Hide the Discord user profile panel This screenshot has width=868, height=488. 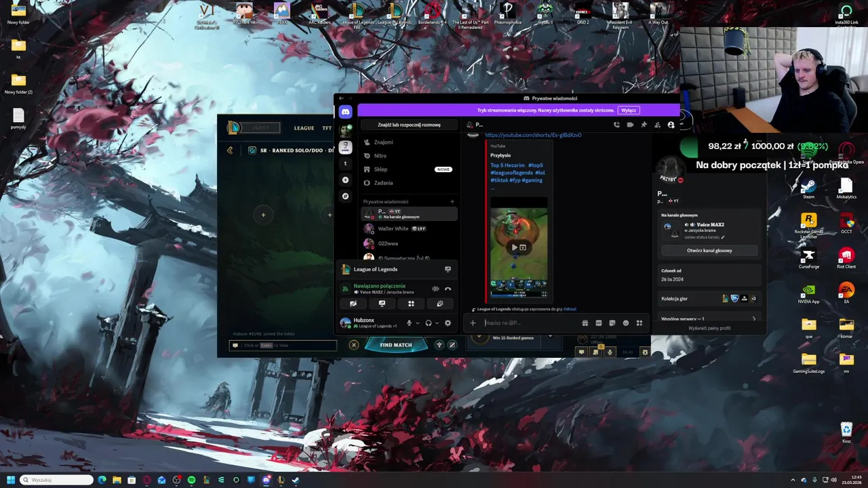[671, 125]
